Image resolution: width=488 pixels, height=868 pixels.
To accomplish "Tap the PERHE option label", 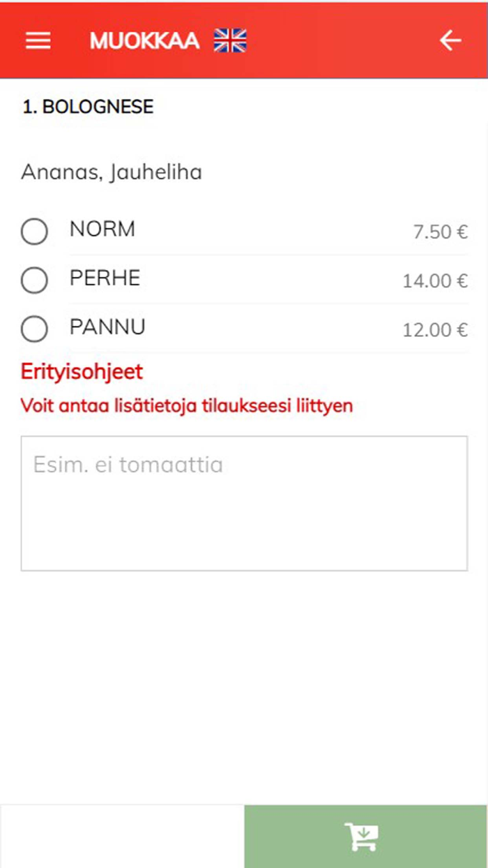I will (105, 278).
